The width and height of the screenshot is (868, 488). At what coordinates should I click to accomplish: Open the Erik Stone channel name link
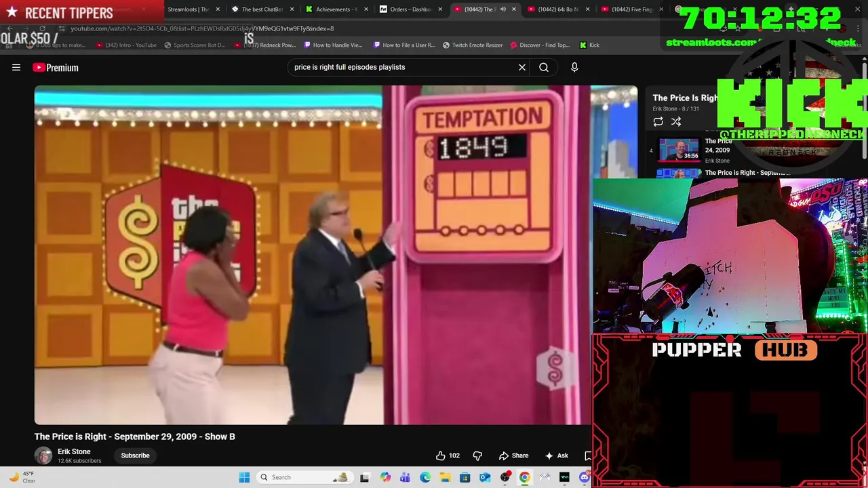pyautogui.click(x=74, y=451)
